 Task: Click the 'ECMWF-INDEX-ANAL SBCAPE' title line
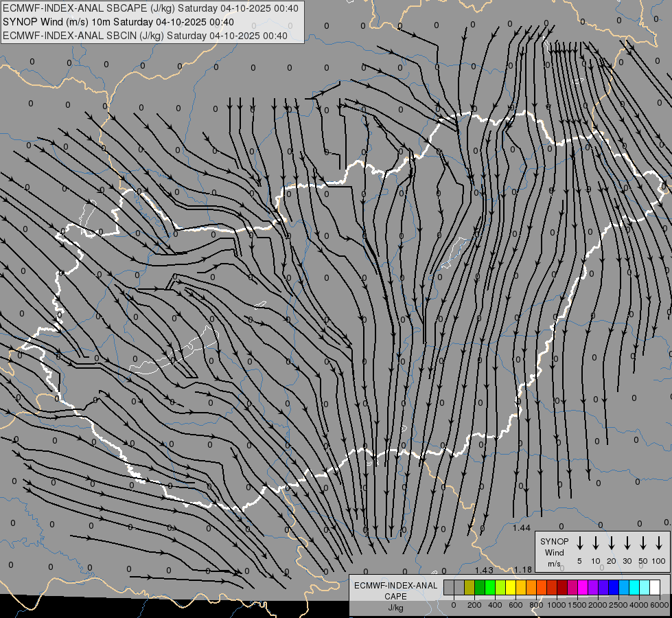pos(150,8)
